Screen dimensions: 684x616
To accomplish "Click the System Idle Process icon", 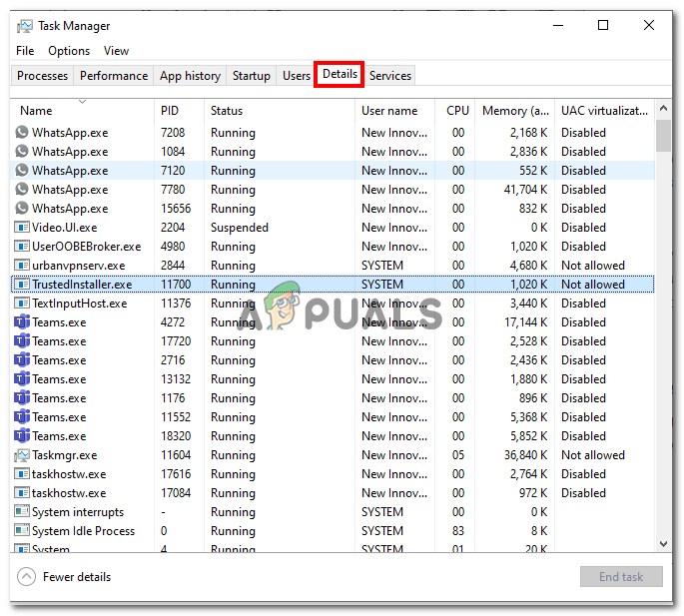I will [22, 531].
